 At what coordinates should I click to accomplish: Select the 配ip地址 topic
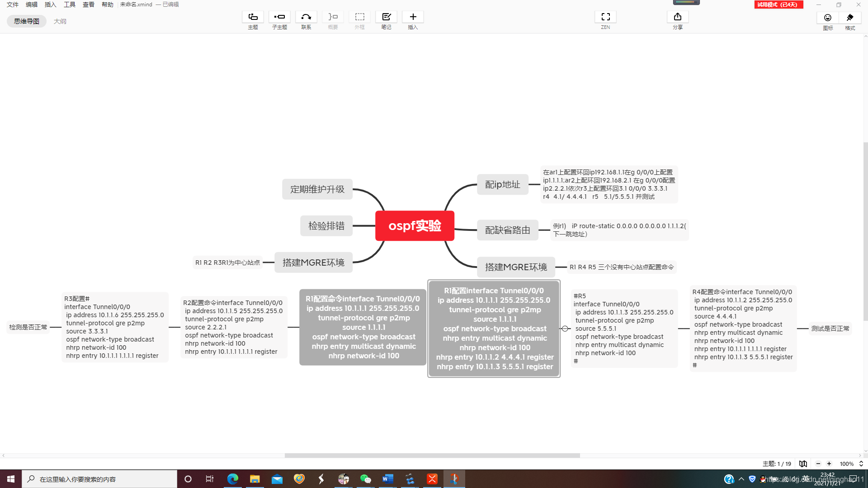(503, 184)
